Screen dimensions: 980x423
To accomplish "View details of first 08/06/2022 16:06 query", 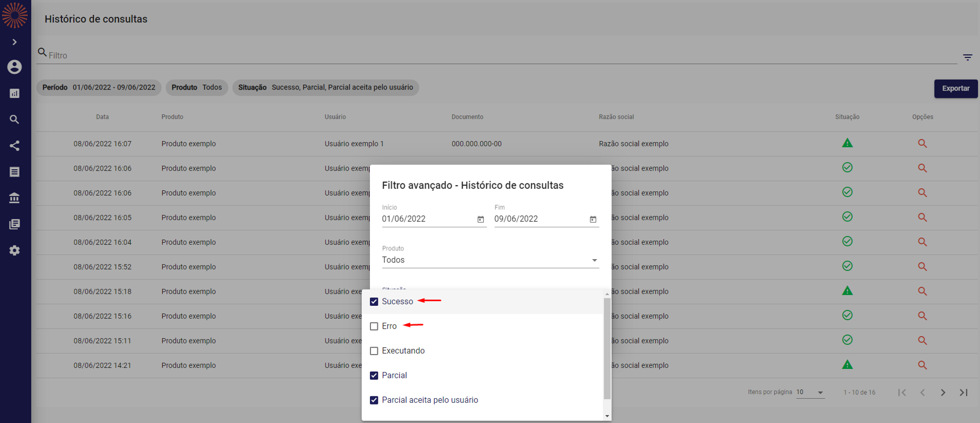I will (x=922, y=168).
